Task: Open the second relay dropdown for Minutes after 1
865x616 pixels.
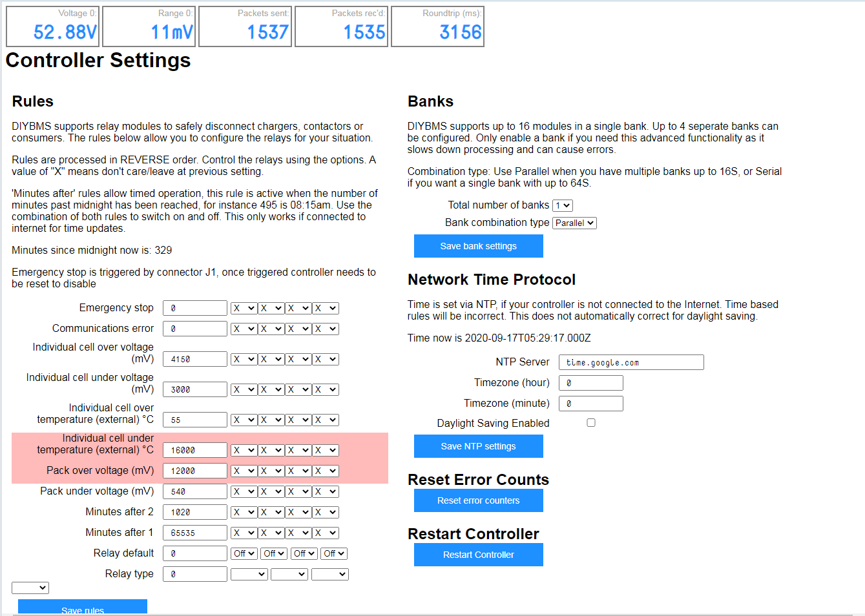Action: coord(271,533)
